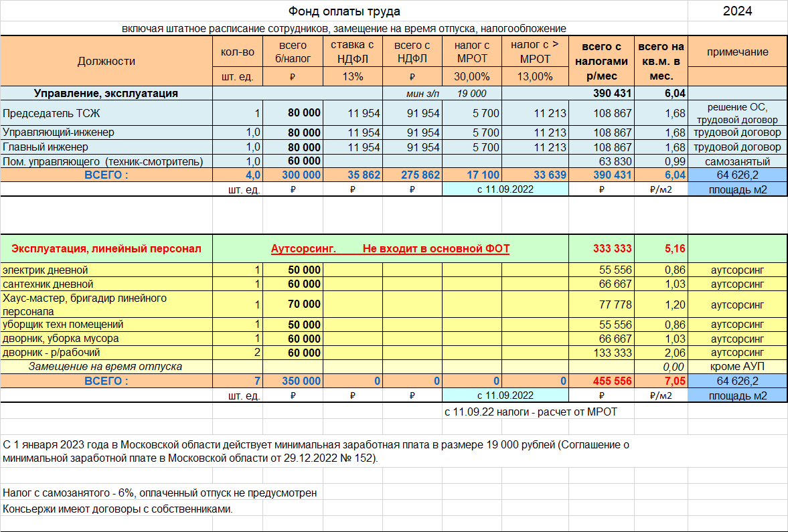Select the red "Аутсорсинг. Не входит в основной ФОТ" cell
The height and width of the screenshot is (532, 788).
(x=390, y=249)
